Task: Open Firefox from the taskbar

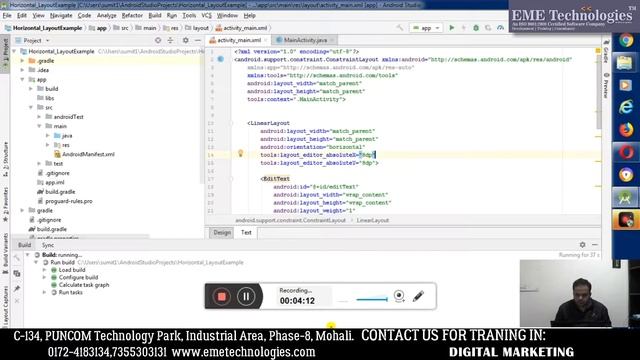Action: click(626, 130)
